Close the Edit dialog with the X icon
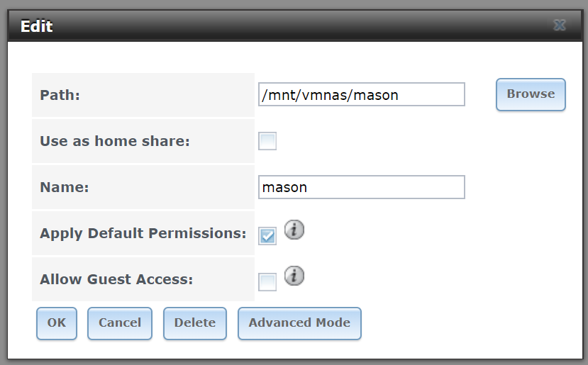The height and width of the screenshot is (365, 588). [559, 25]
